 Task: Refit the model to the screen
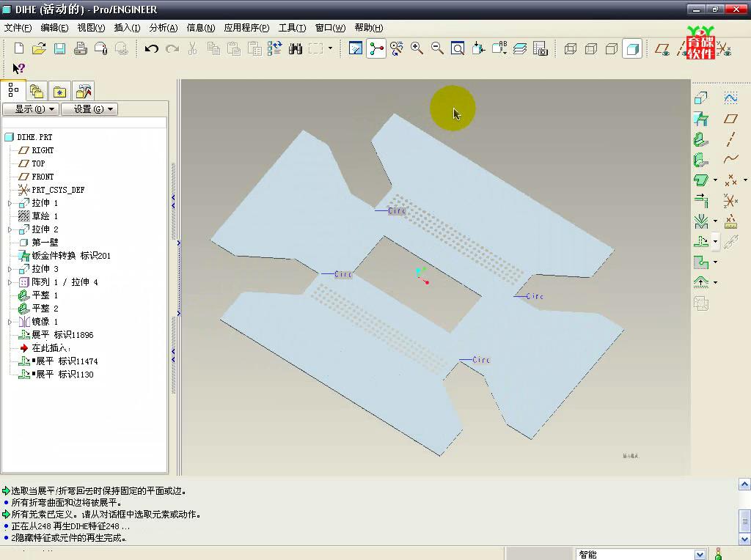(458, 48)
